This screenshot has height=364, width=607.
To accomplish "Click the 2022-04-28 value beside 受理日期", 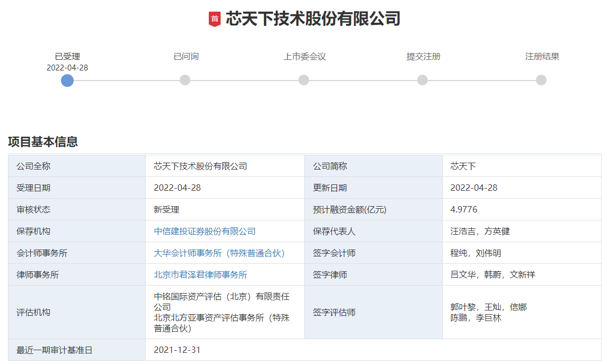I will click(x=177, y=188).
